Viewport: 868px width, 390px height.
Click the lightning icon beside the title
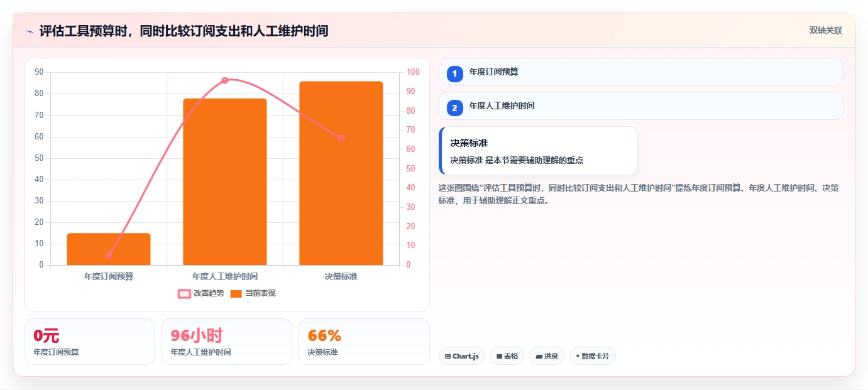coord(30,31)
